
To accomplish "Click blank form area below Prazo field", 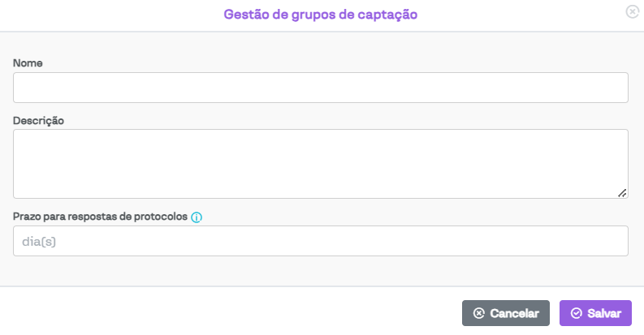I will [321, 271].
